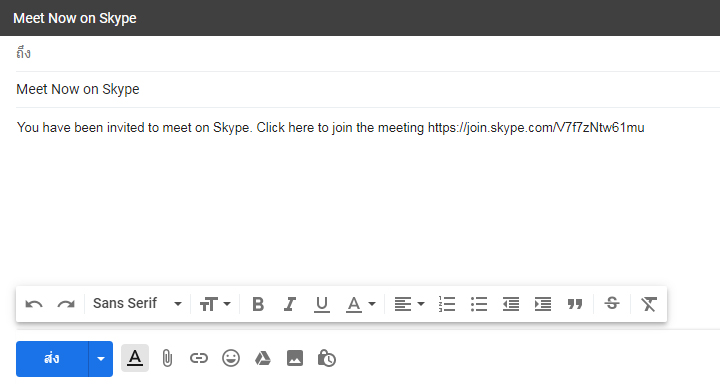This screenshot has width=720, height=386.
Task: Open the text size dropdown
Action: 215,304
